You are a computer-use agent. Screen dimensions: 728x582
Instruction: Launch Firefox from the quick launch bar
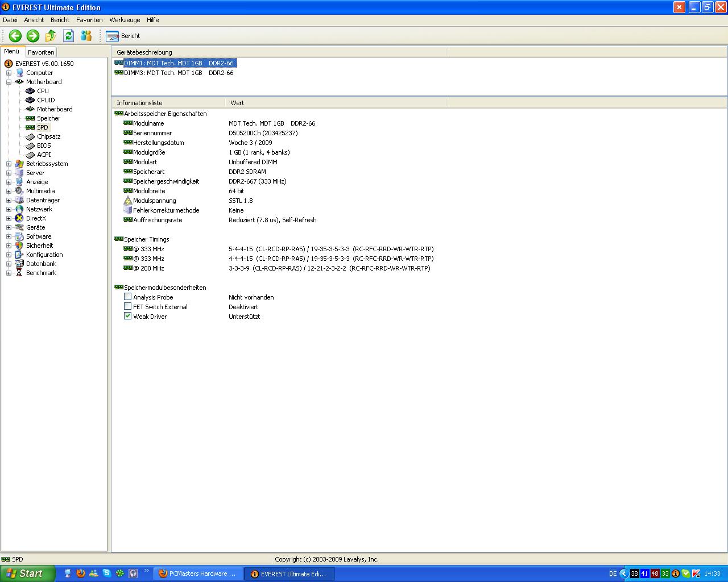pyautogui.click(x=81, y=573)
